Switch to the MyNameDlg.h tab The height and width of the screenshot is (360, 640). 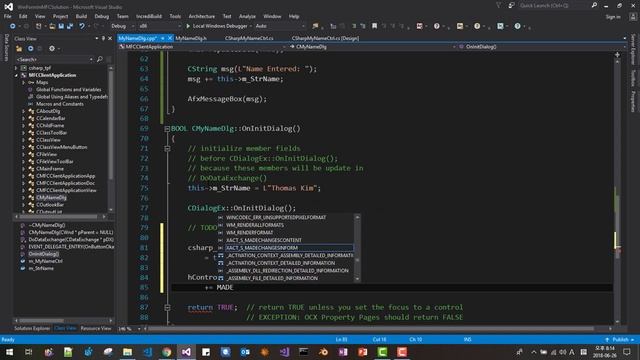(x=191, y=38)
